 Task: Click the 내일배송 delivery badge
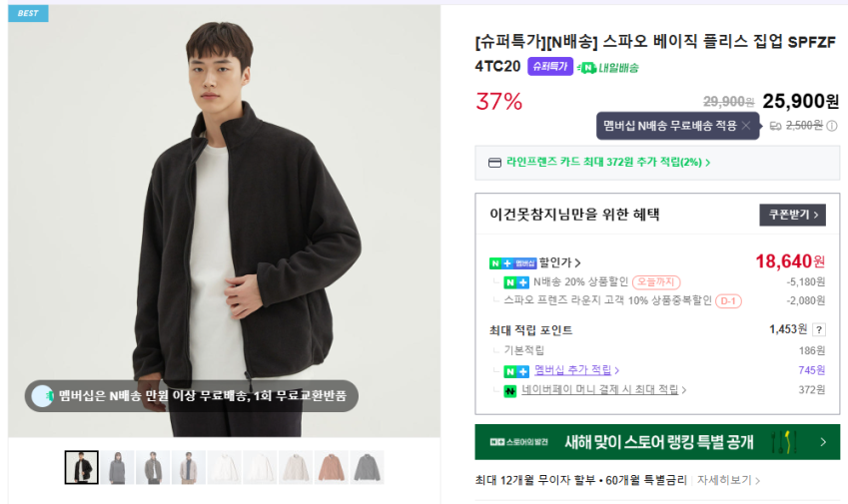tap(608, 67)
